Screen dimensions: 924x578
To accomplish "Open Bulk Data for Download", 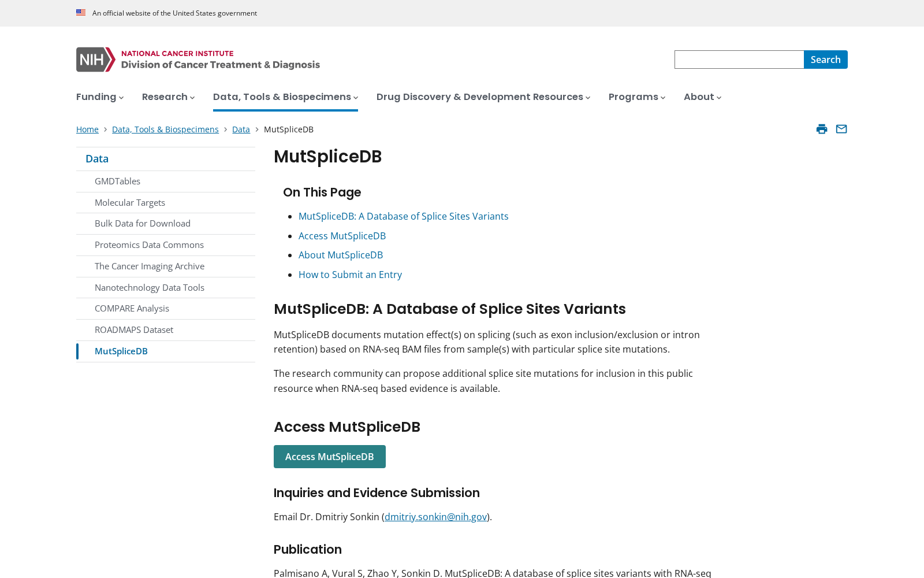I will coord(166,224).
